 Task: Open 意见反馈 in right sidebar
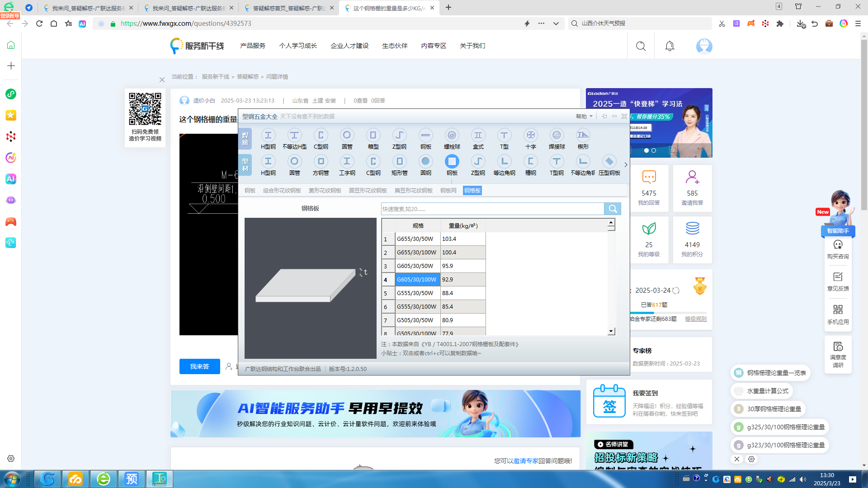point(838,282)
